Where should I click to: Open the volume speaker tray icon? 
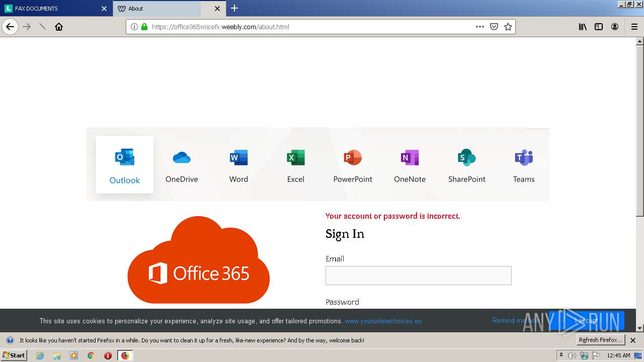[x=572, y=355]
